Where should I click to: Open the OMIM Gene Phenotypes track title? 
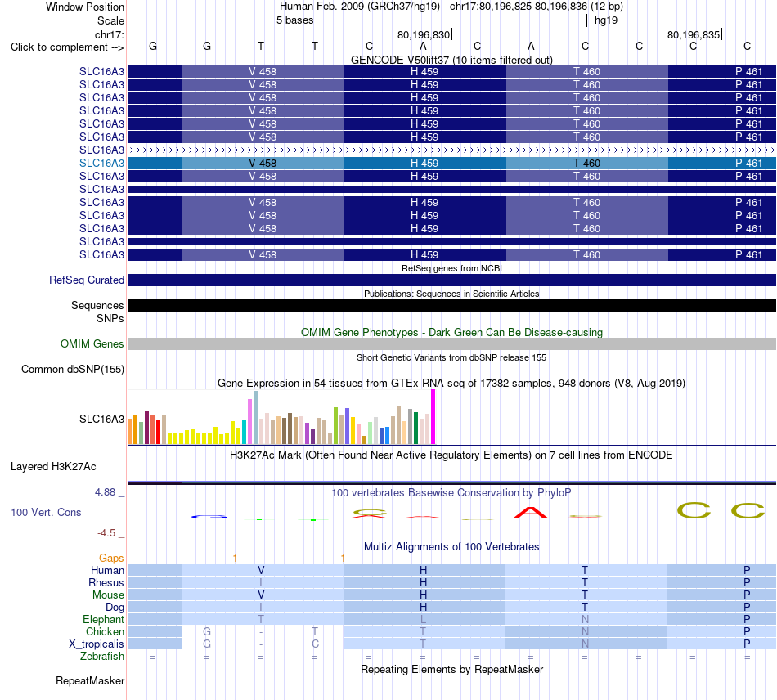451,332
